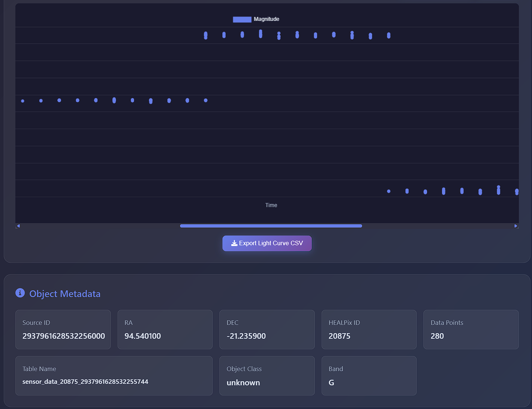This screenshot has height=409, width=532.
Task: Select the HEALPix ID value 20875
Action: tap(339, 336)
